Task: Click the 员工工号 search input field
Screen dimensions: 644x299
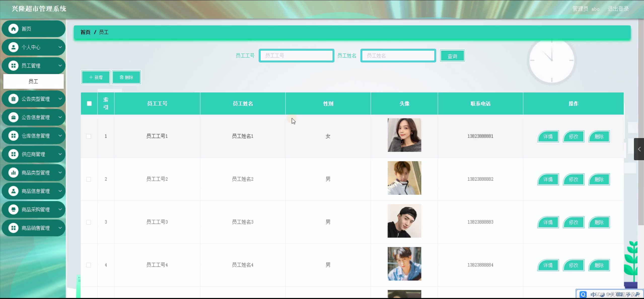Action: click(x=296, y=56)
